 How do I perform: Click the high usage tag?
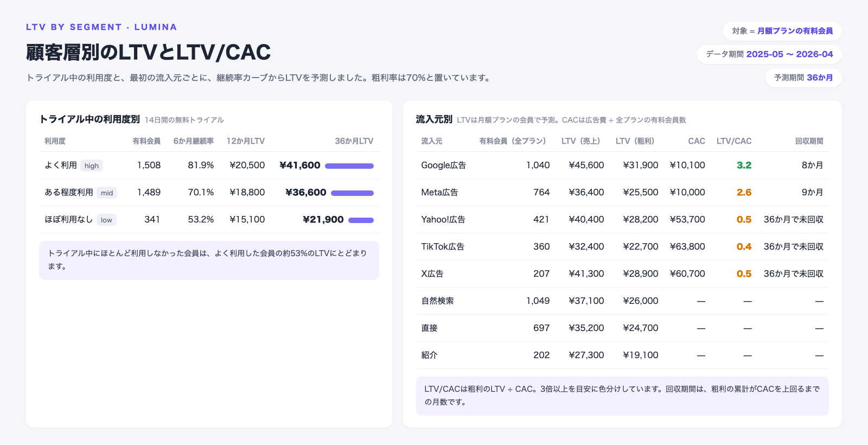pyautogui.click(x=92, y=166)
